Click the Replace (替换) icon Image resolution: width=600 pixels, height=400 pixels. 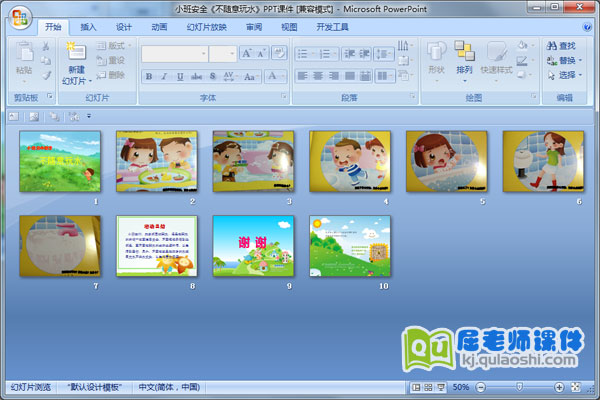[552, 60]
